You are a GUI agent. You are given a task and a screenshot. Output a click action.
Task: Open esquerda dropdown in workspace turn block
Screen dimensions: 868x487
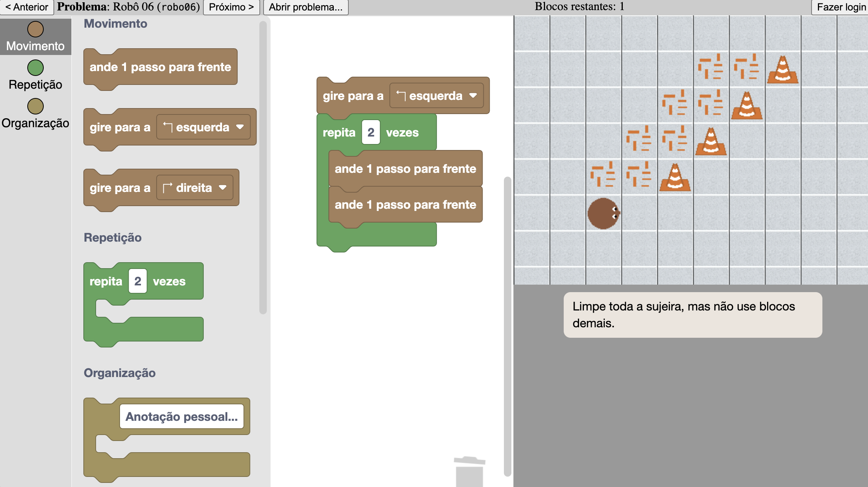[437, 96]
